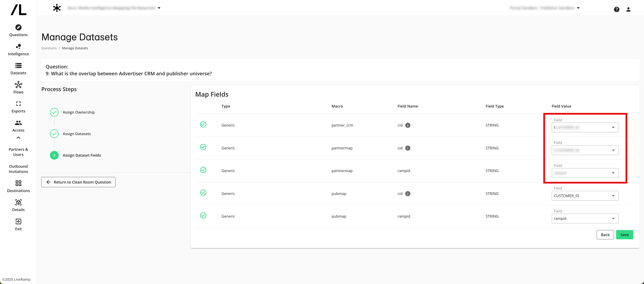The width and height of the screenshot is (644, 284).
Task: Click Return to Clean Room Question
Action: click(x=78, y=182)
